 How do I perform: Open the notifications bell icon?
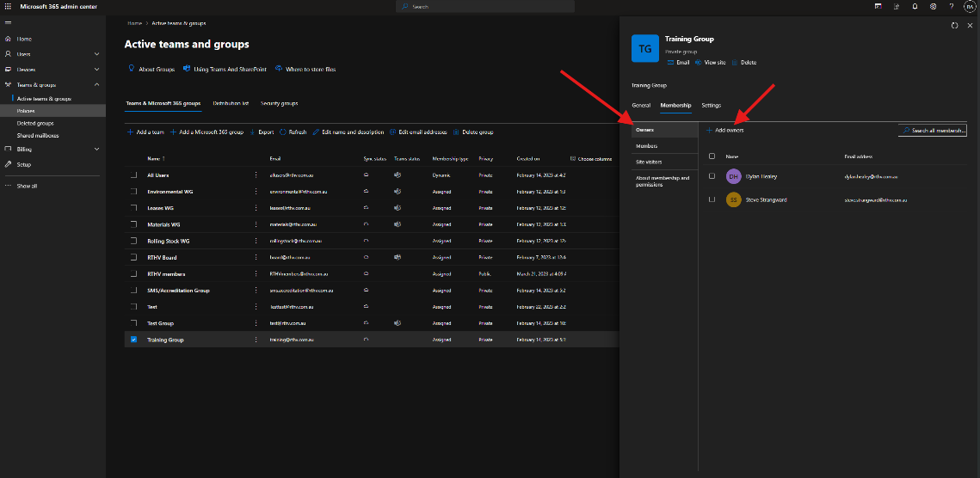click(x=915, y=6)
